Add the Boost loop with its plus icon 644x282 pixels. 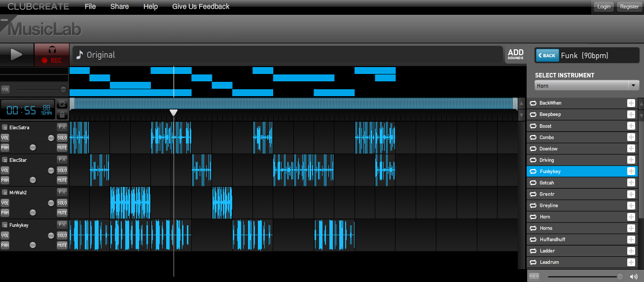pyautogui.click(x=631, y=126)
